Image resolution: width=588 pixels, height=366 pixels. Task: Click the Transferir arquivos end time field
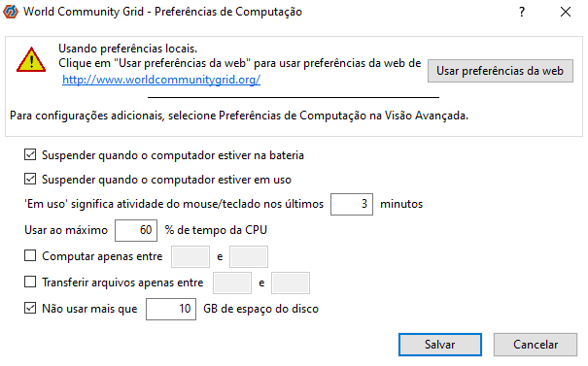[291, 283]
